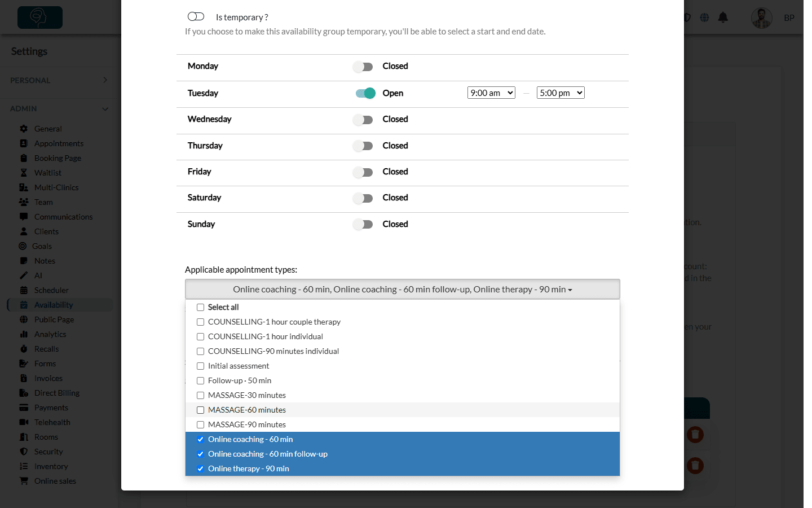The image size is (812, 508).
Task: Select the Initial assessment option row
Action: pyautogui.click(x=403, y=366)
